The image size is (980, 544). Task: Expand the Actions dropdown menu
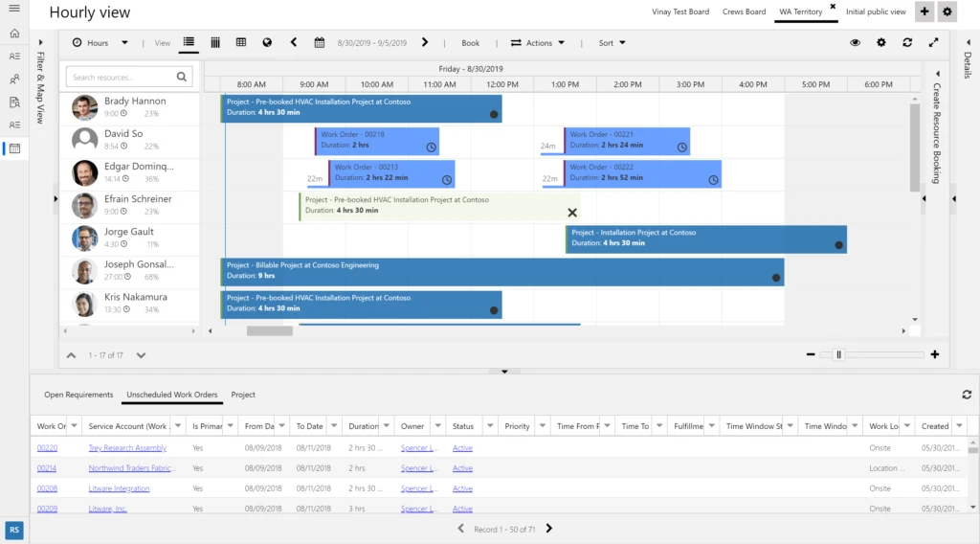537,43
